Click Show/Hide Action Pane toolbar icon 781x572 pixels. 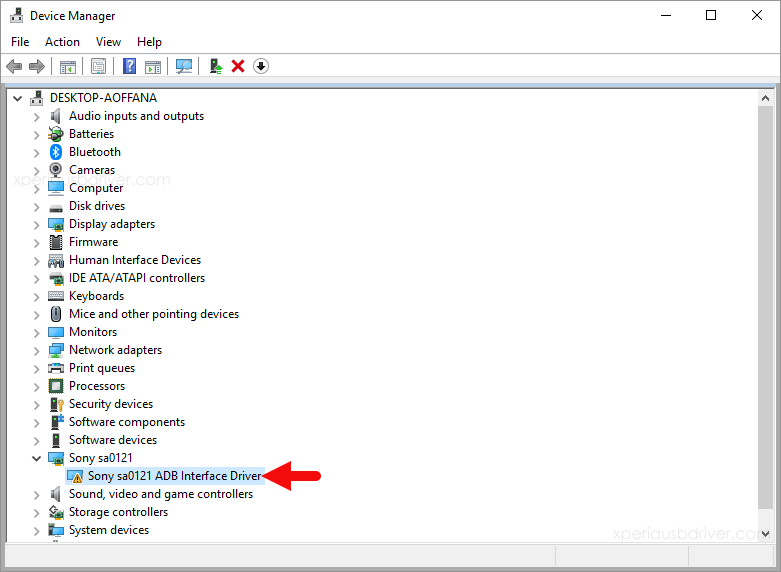coord(153,66)
